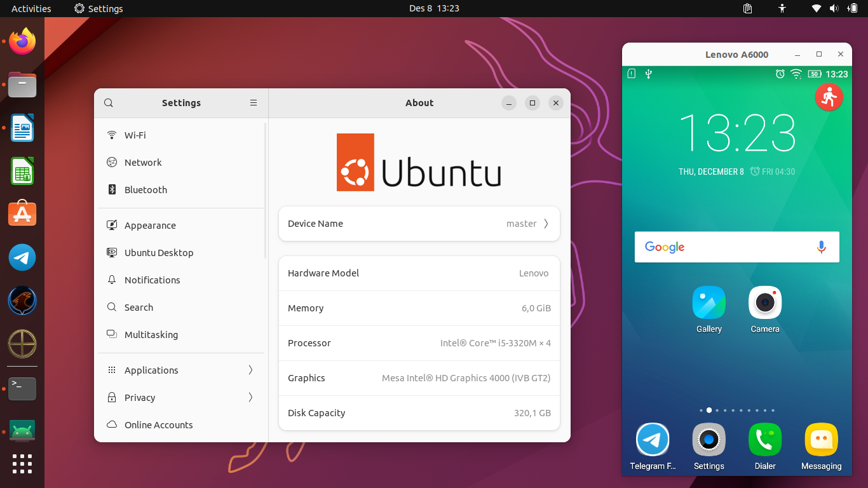This screenshot has width=868, height=488.
Task: Open Ubuntu Software store in dock
Action: tap(22, 214)
